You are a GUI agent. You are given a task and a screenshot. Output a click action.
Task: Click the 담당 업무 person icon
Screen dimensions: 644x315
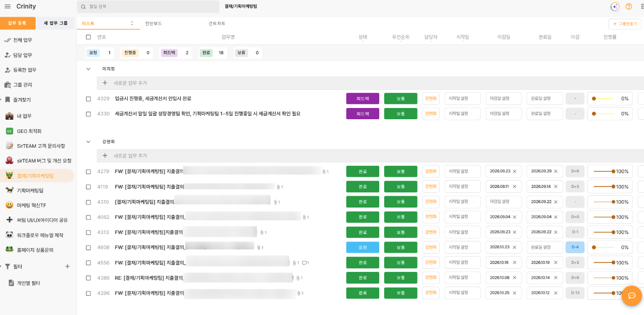click(7, 55)
